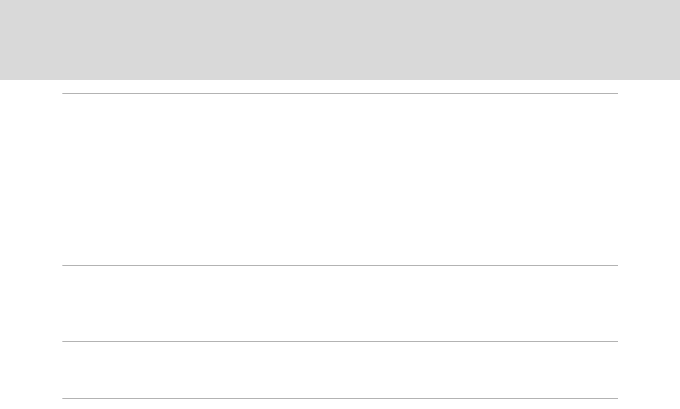Click the white right margin beside dividers

tap(649, 244)
